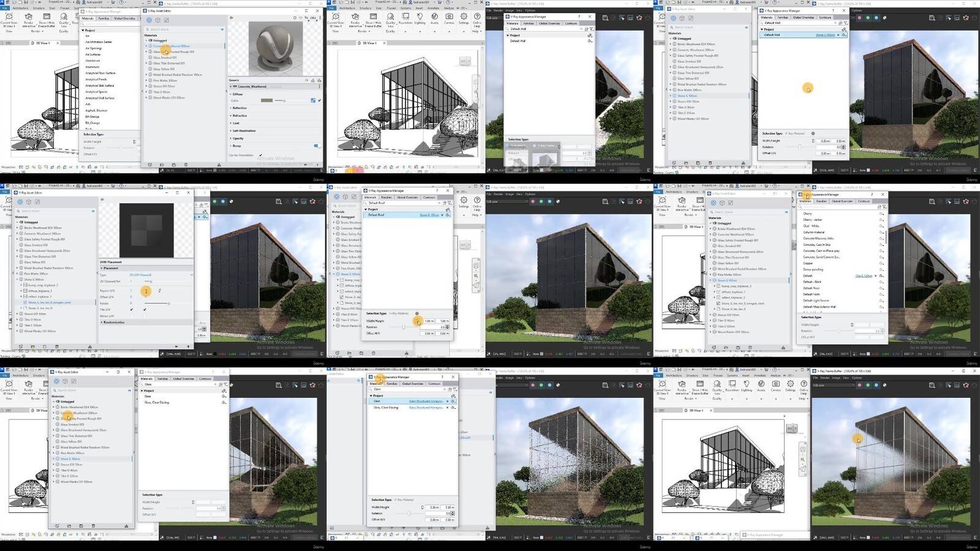Select the 3D View 1 tab in the top-row Revit window
The width and height of the screenshot is (980, 551).
369,43
